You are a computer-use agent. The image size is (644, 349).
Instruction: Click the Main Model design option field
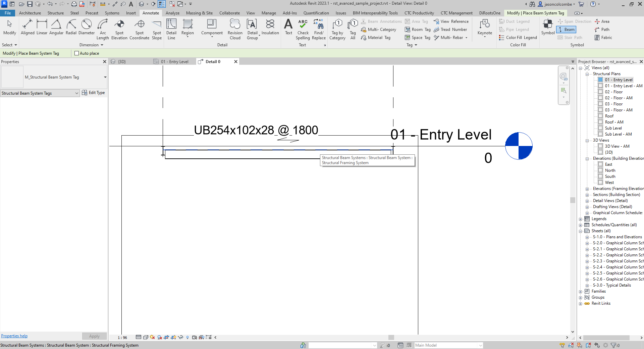point(449,345)
